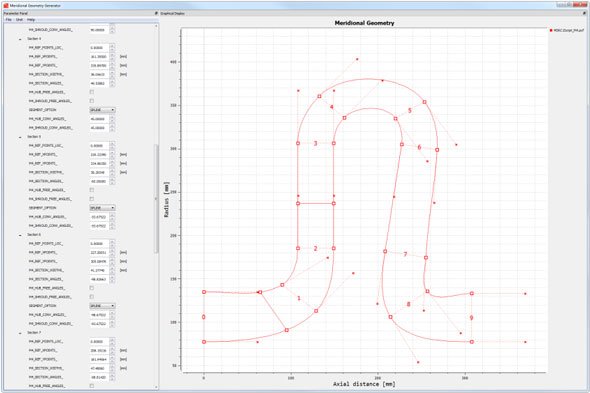
Task: Click Section 4 section width value field
Action: click(x=99, y=74)
